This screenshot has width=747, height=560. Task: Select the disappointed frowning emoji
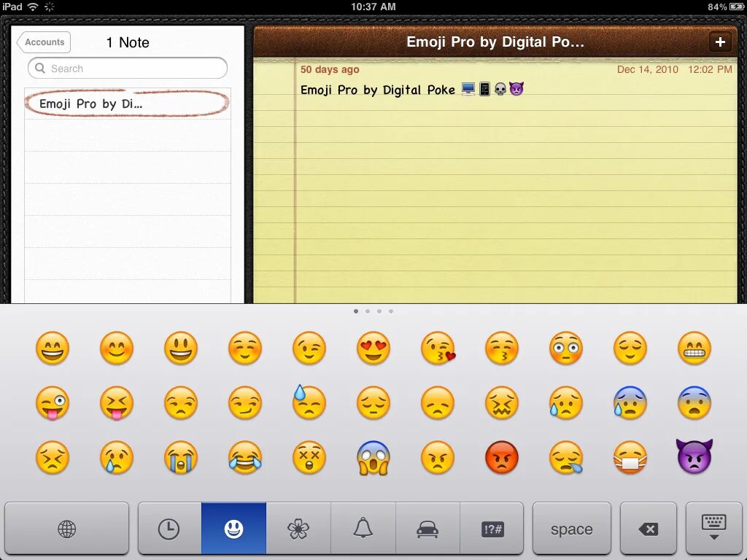[x=438, y=402]
